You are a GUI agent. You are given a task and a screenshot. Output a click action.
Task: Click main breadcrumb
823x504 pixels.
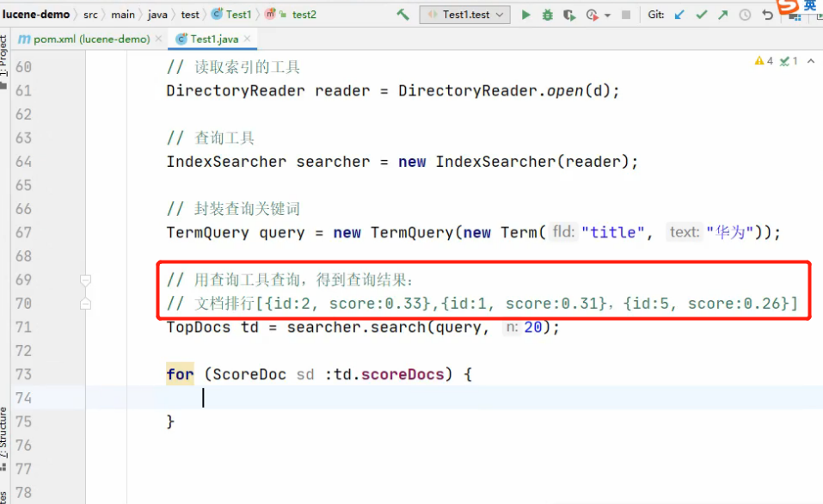click(x=123, y=15)
